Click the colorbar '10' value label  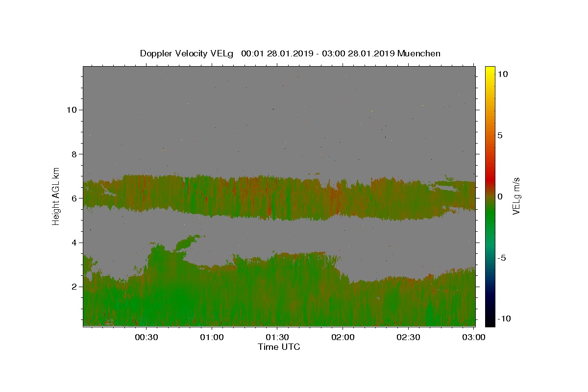coord(502,74)
